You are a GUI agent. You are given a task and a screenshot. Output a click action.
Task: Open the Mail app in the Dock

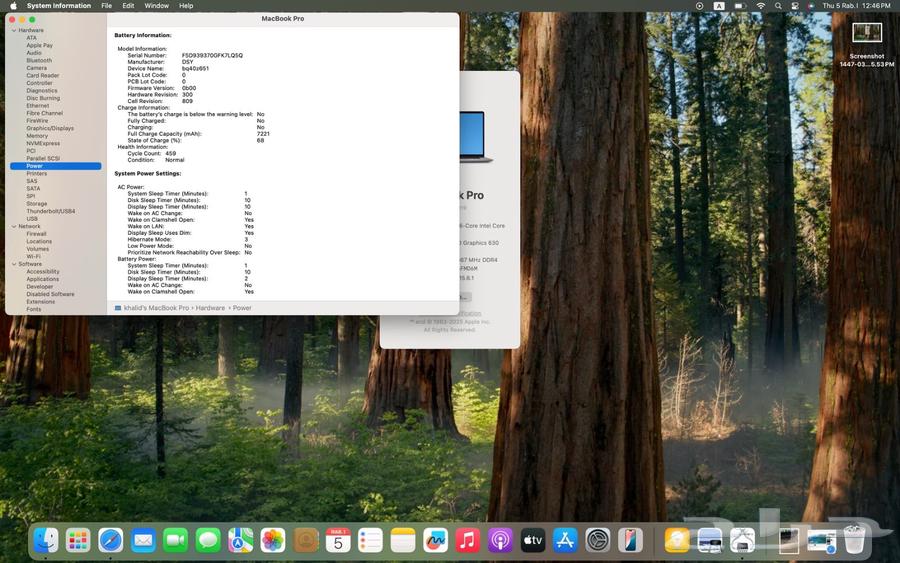(x=143, y=540)
